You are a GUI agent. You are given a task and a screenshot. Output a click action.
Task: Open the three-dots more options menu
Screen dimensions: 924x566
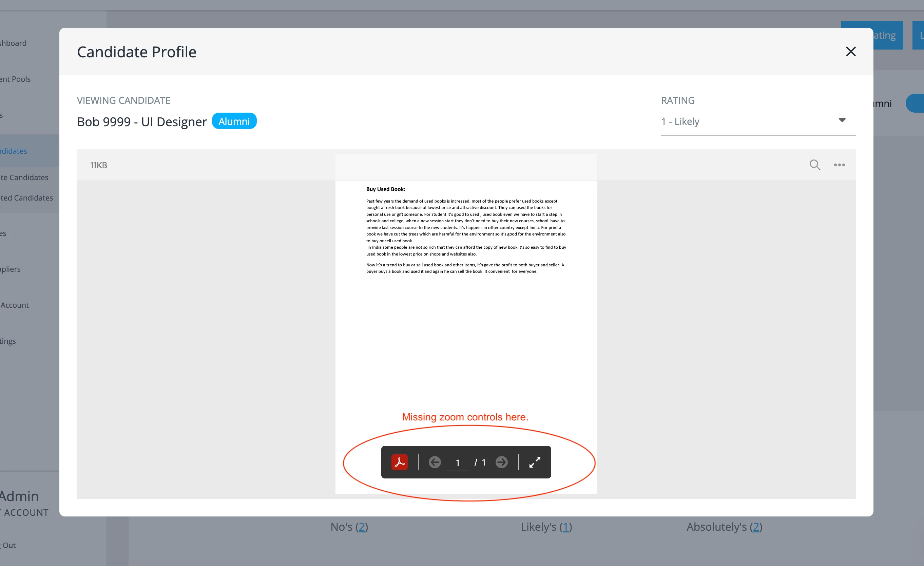(x=839, y=165)
